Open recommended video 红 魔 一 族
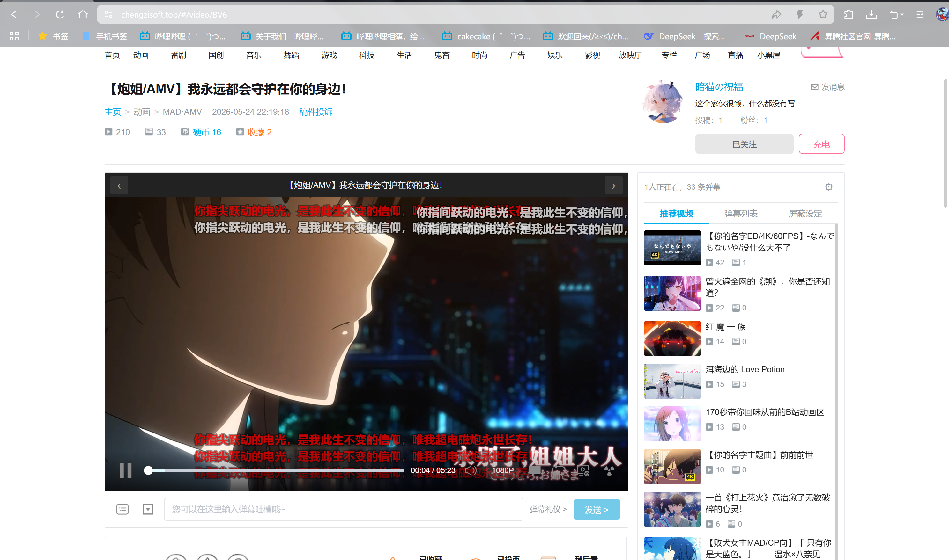The height and width of the screenshot is (560, 949). [x=725, y=327]
